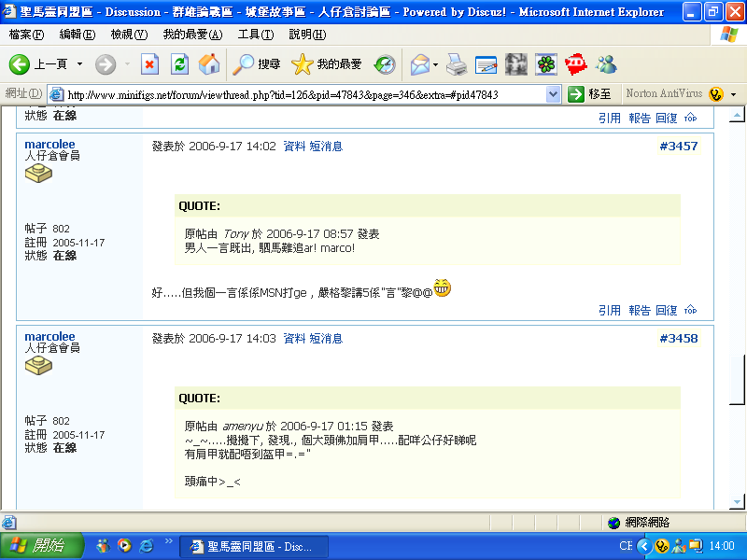This screenshot has height=560, width=747.
Task: Click Norton icon in system tray
Action: point(662,546)
